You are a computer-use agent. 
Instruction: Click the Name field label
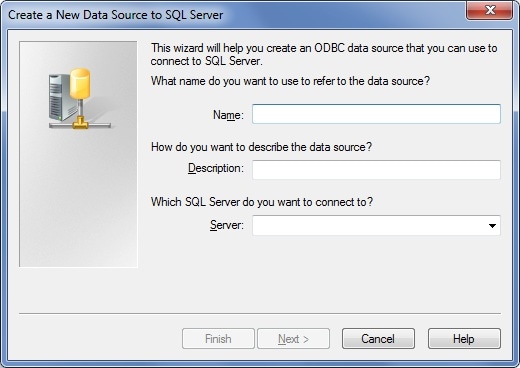pos(228,115)
